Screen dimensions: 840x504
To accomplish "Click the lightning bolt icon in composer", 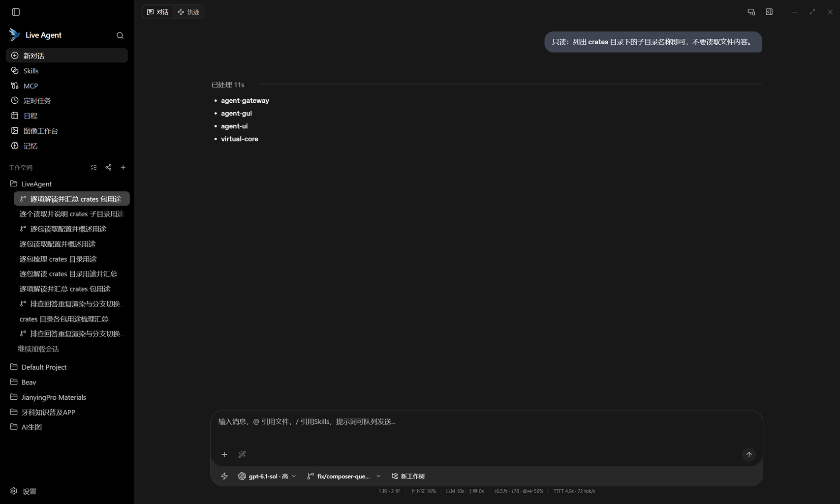I will [x=224, y=476].
